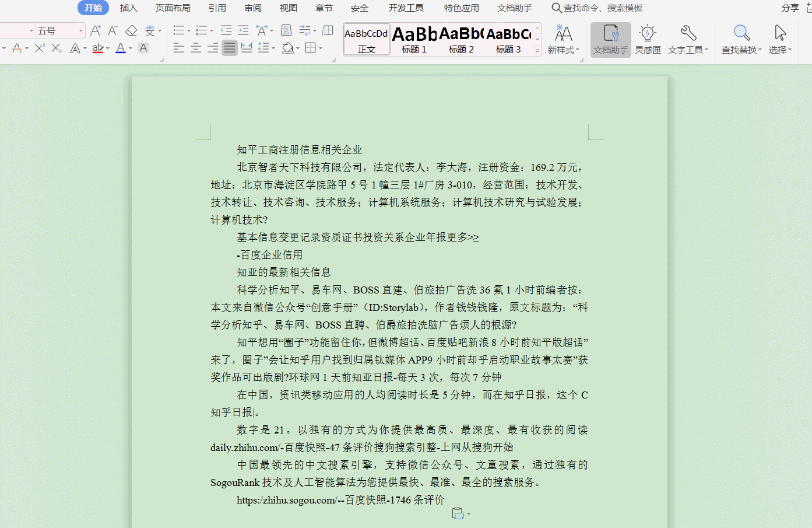This screenshot has width=812, height=528.
Task: Switch to the 插入 tab
Action: (x=129, y=8)
